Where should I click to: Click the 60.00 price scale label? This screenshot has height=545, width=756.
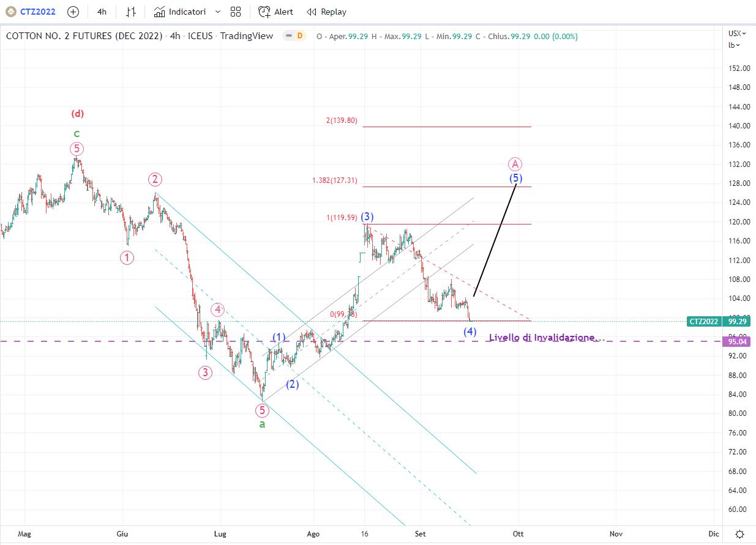(738, 510)
